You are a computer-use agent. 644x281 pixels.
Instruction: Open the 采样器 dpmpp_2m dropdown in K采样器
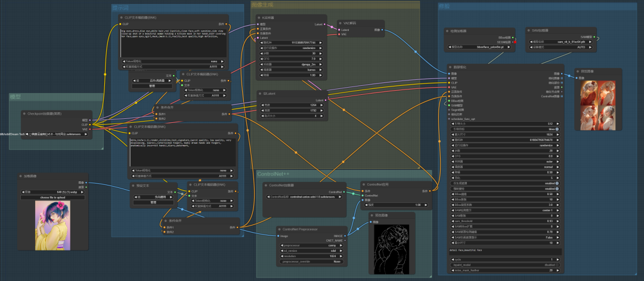(x=291, y=64)
